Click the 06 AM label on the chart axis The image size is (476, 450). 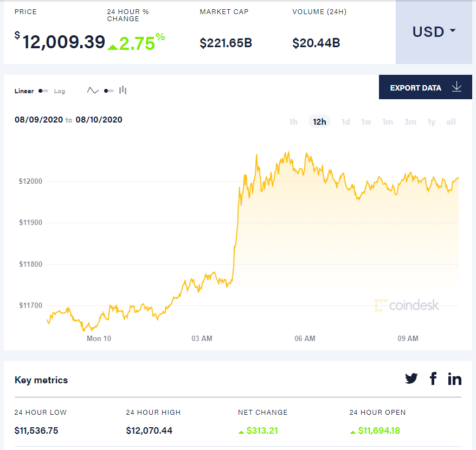(x=305, y=338)
